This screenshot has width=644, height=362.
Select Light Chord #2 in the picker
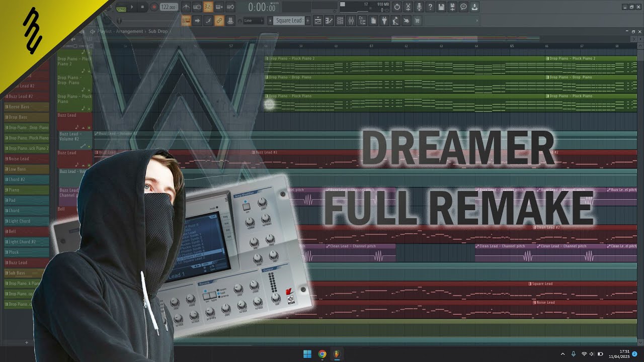(27, 242)
